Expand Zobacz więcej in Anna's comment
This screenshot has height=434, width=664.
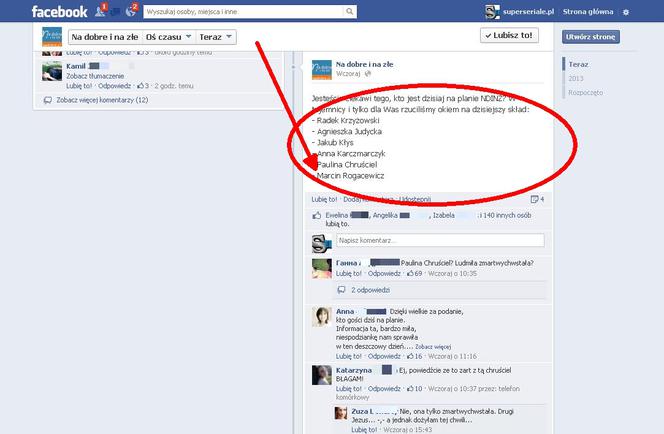tap(433, 347)
